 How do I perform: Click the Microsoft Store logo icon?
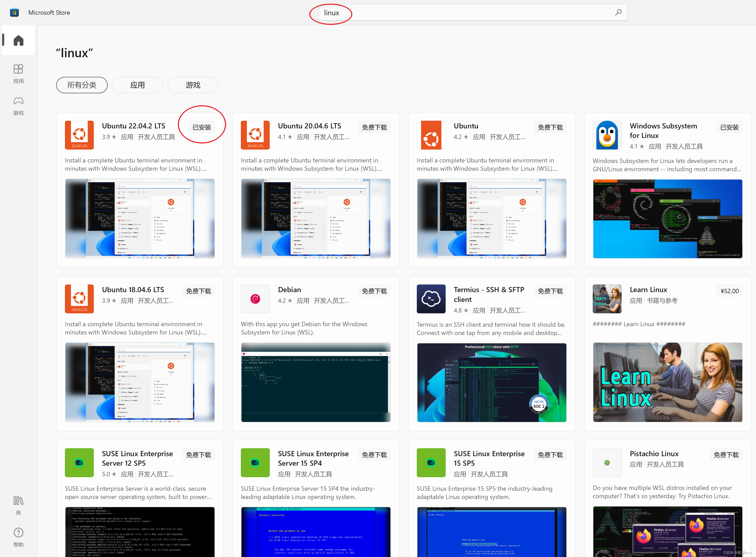[x=14, y=12]
